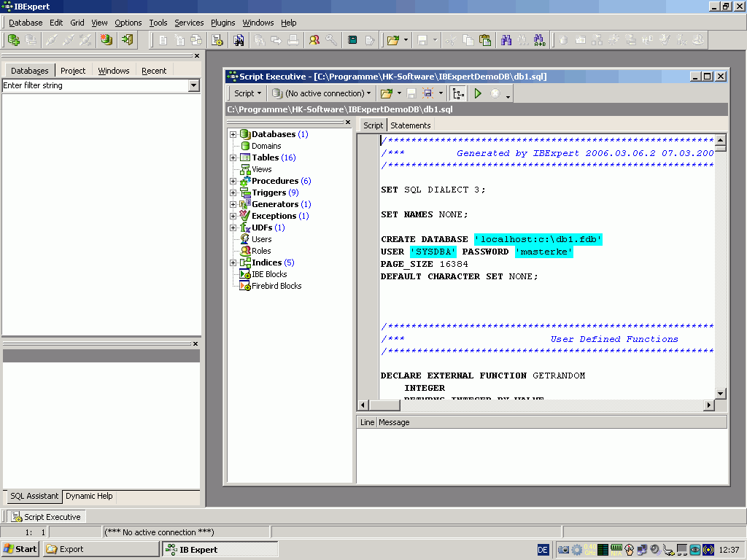Select the Users tree item
This screenshot has height=560, width=747.
(x=262, y=239)
